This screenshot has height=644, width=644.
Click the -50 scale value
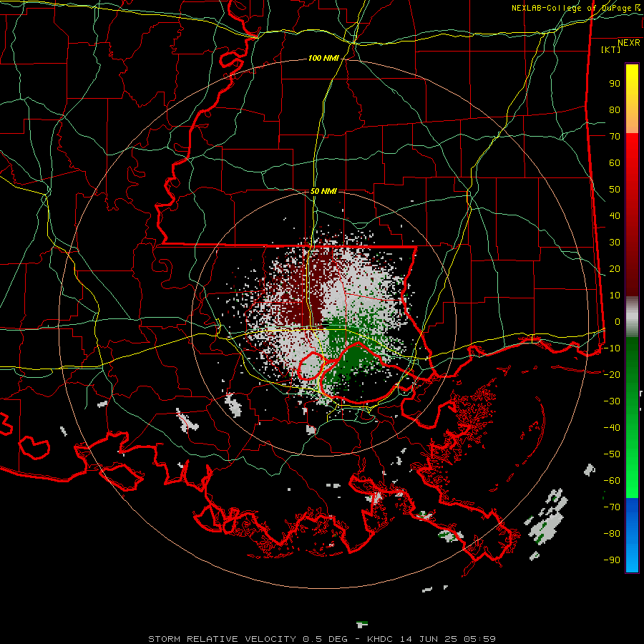click(x=612, y=454)
